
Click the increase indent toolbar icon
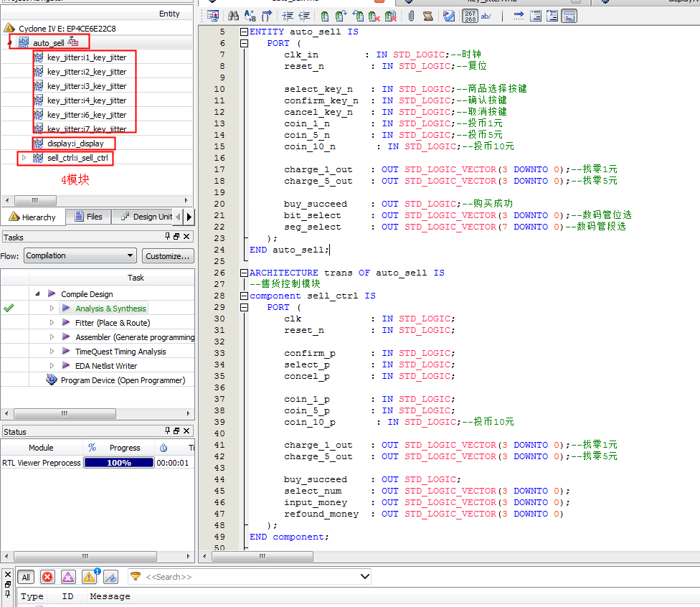click(x=287, y=16)
